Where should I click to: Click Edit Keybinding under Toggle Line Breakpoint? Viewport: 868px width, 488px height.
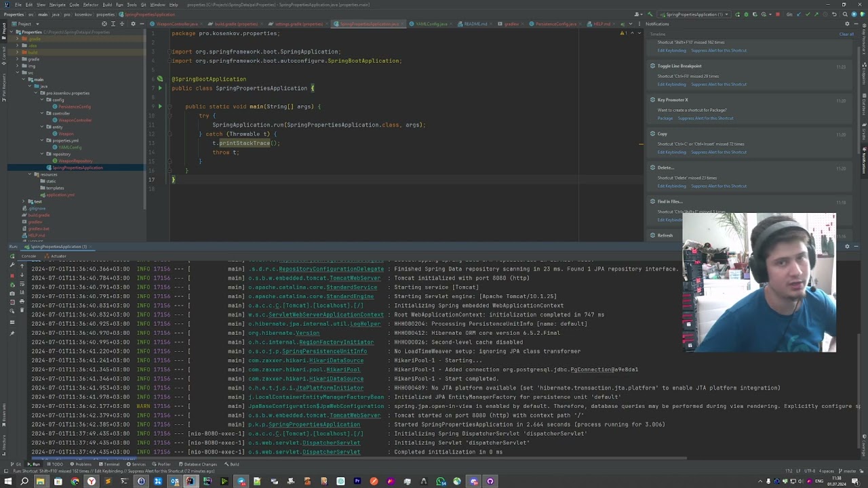tap(671, 84)
